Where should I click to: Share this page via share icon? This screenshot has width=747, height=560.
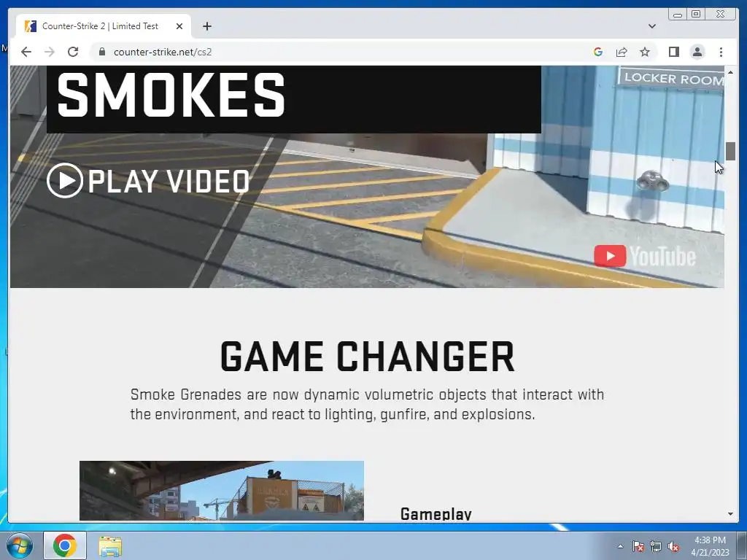click(622, 52)
